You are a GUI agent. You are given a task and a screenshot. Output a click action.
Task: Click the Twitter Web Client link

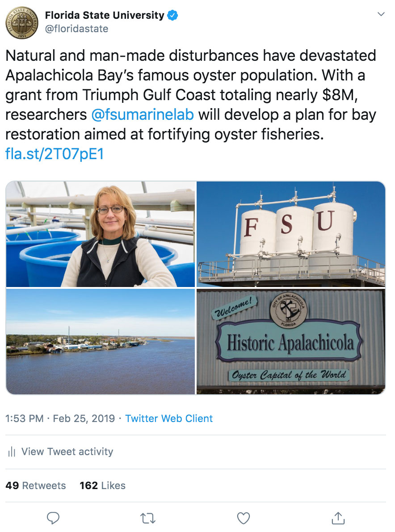pyautogui.click(x=169, y=418)
